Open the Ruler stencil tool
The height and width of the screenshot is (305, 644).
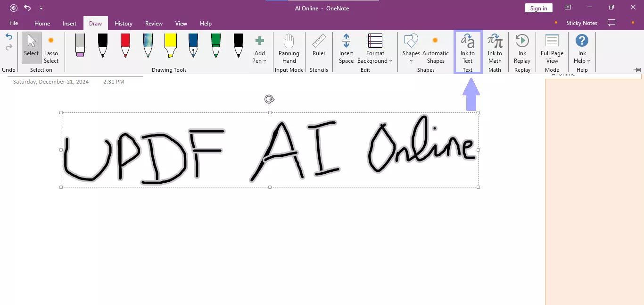[x=319, y=47]
